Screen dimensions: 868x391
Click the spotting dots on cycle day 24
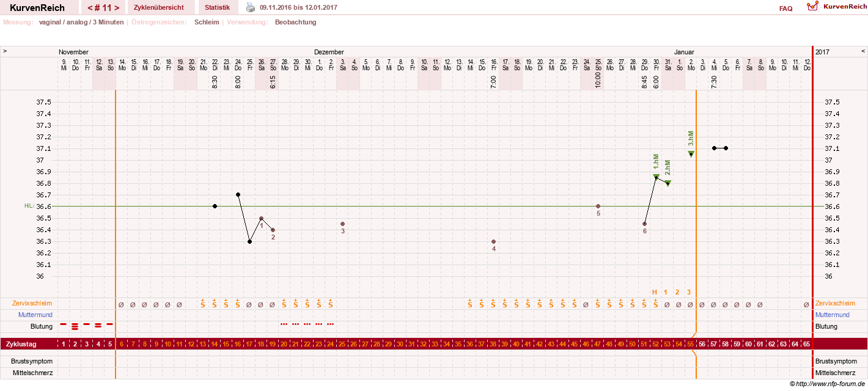coord(330,324)
